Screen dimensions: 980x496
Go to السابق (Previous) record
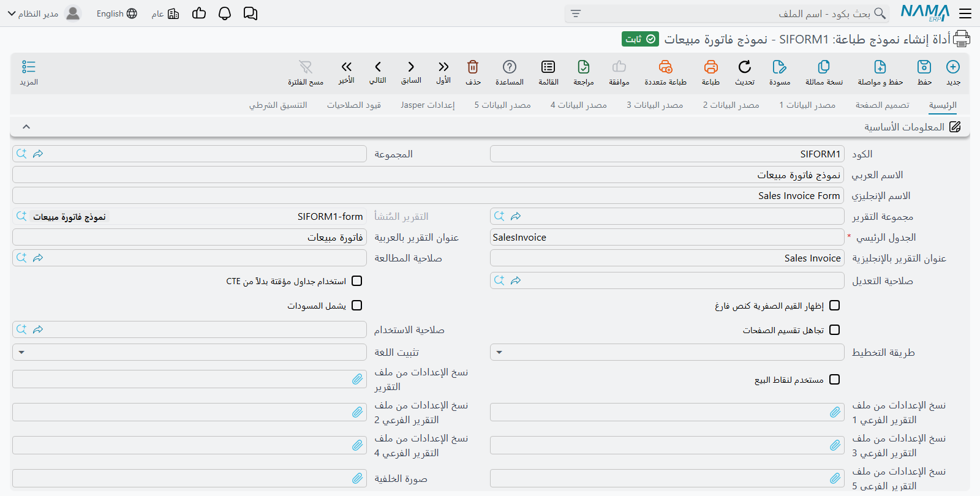point(411,67)
